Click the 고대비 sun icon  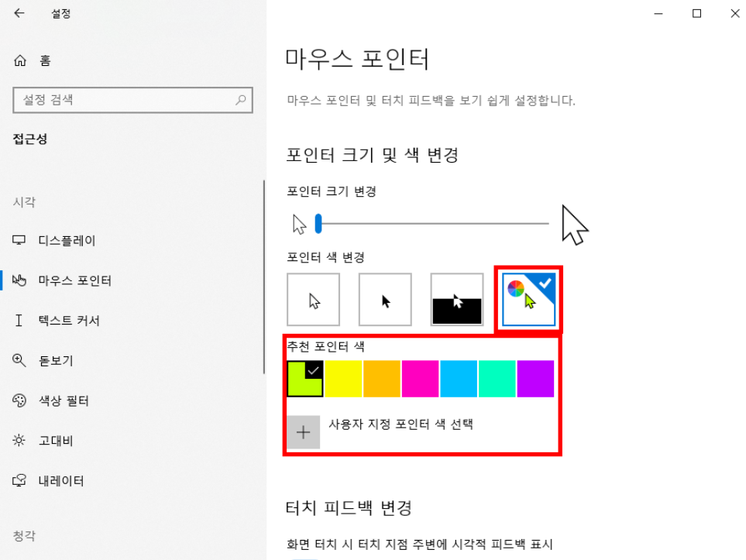pos(19,440)
